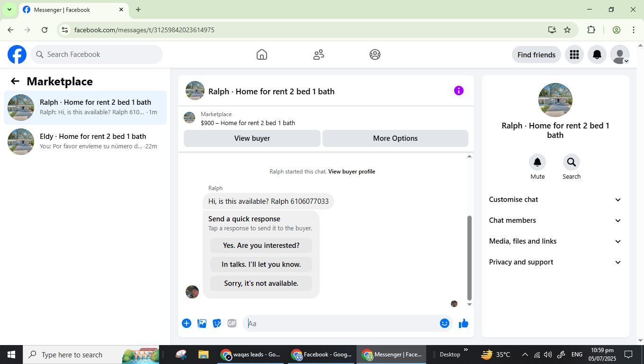Go to the Home feed icon
This screenshot has height=364, width=644.
pyautogui.click(x=262, y=55)
